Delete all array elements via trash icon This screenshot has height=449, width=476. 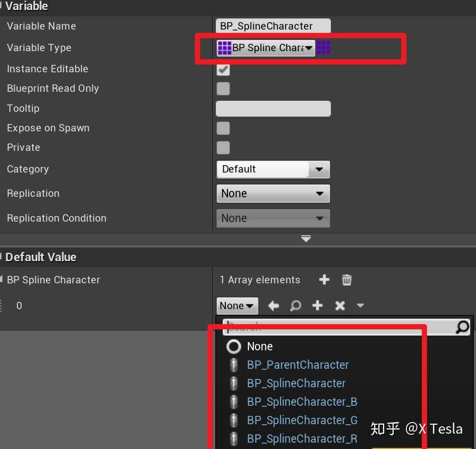[x=346, y=280]
